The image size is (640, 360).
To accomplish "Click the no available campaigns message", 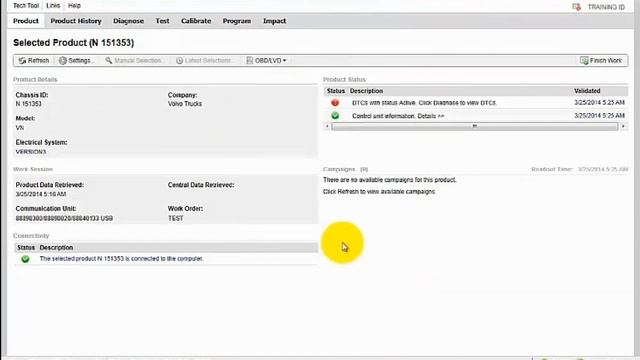I will pos(389,180).
